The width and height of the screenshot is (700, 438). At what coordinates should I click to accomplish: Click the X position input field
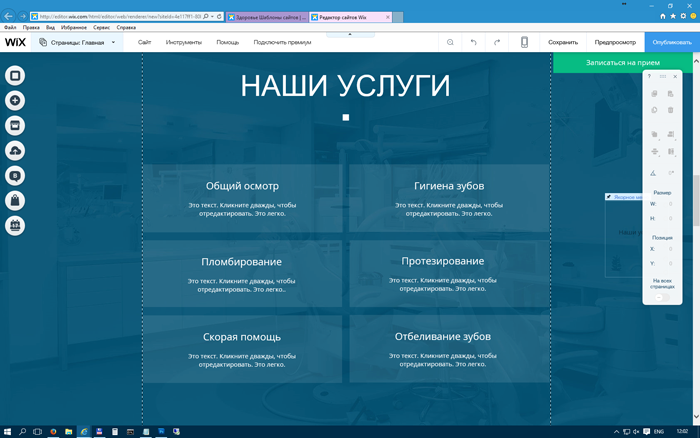click(667, 249)
